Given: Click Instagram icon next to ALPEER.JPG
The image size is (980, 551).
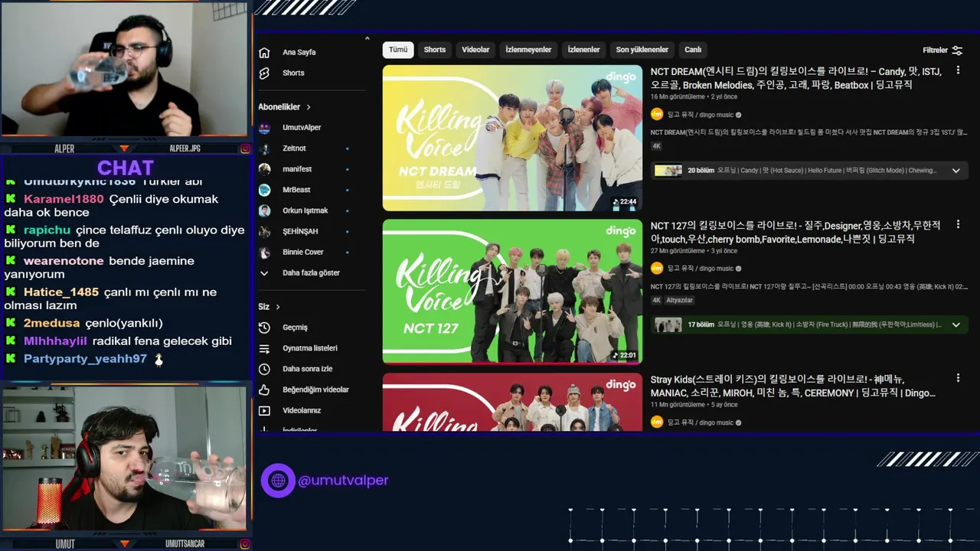Looking at the screenshot, I should click(x=245, y=148).
